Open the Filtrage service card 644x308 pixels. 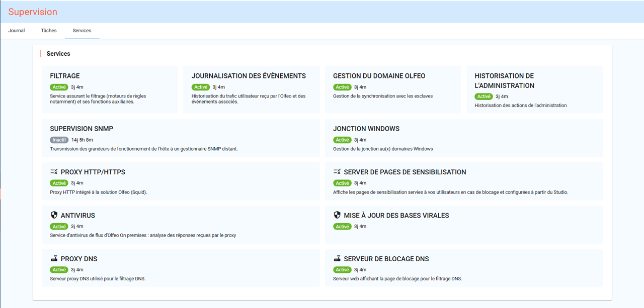click(x=110, y=89)
